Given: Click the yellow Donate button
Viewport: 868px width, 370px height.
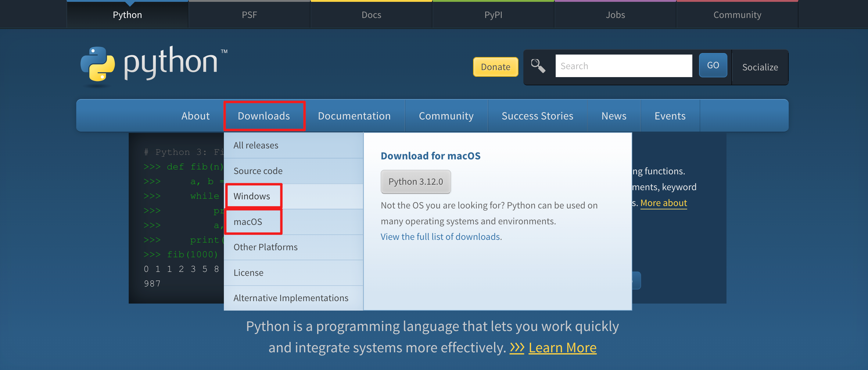Looking at the screenshot, I should pyautogui.click(x=495, y=67).
